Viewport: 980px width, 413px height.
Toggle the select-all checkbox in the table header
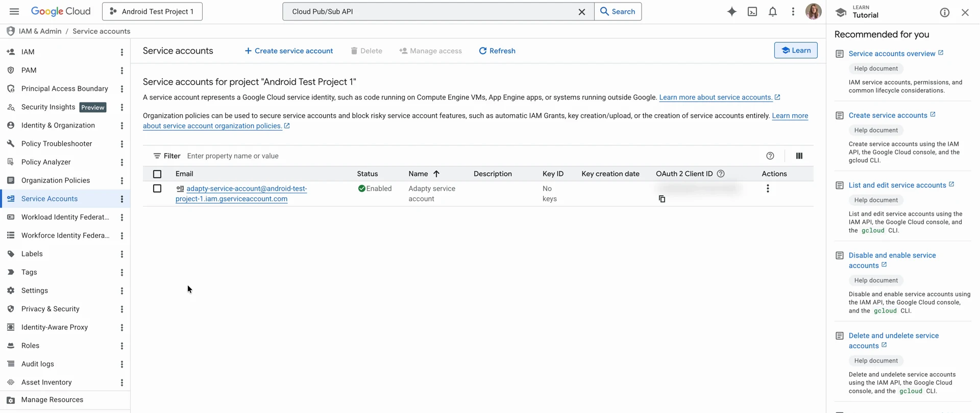pyautogui.click(x=157, y=174)
